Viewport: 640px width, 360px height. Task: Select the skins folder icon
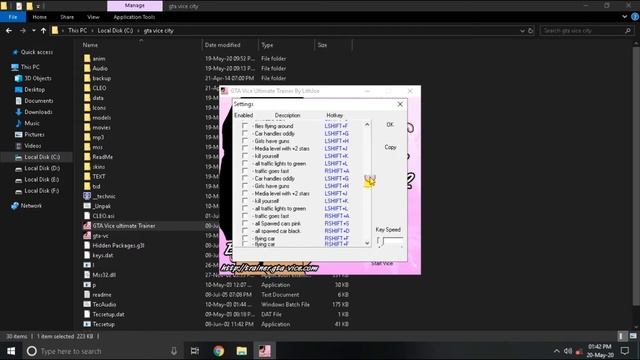point(87,167)
